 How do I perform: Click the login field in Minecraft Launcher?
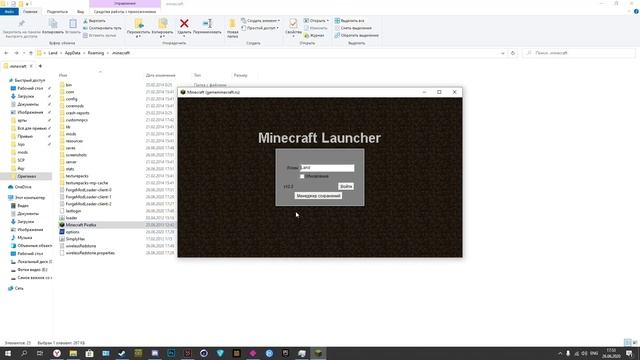[x=327, y=168]
